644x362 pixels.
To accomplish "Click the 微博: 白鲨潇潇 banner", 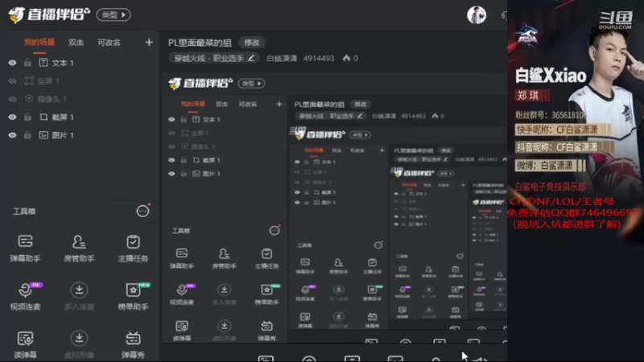I will click(x=550, y=166).
